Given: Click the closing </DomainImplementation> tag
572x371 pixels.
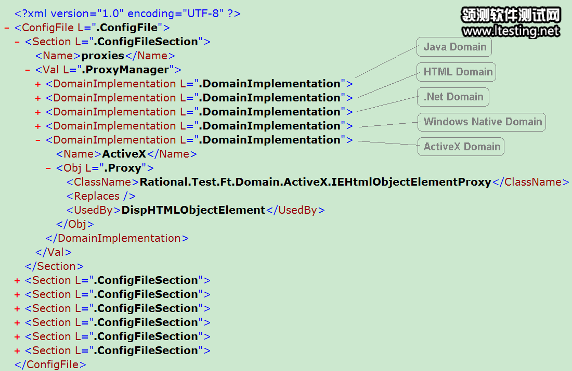Looking at the screenshot, I should pyautogui.click(x=117, y=238).
